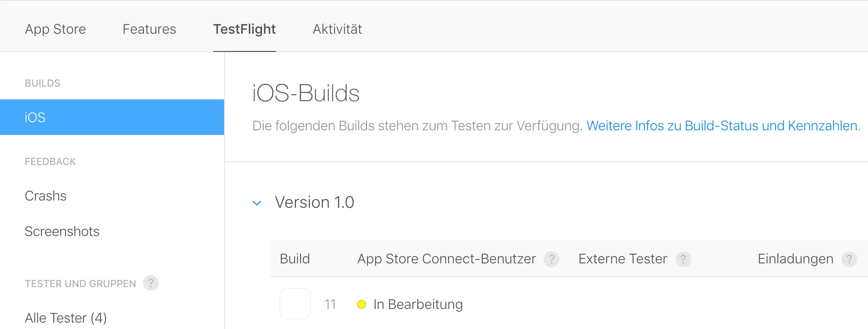Click the Build column header
The width and height of the screenshot is (868, 329).
click(295, 259)
